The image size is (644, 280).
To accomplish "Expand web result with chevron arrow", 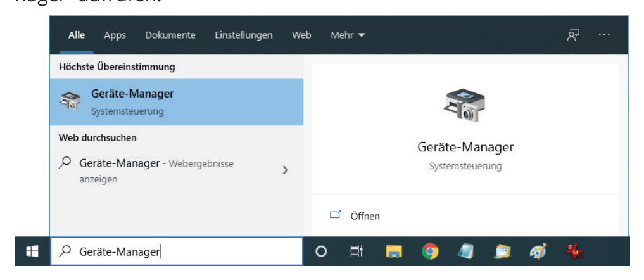I will (286, 170).
